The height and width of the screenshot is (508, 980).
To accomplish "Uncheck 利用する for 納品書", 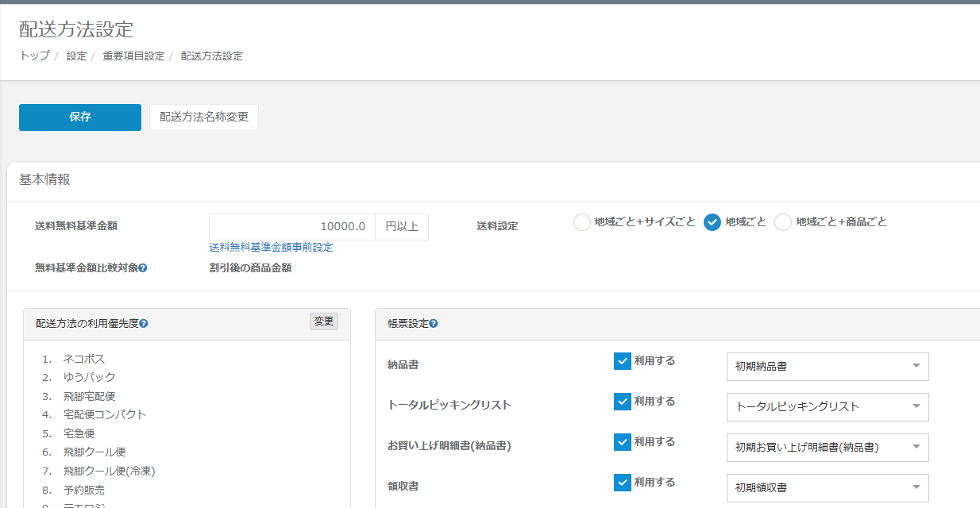I will [x=623, y=361].
